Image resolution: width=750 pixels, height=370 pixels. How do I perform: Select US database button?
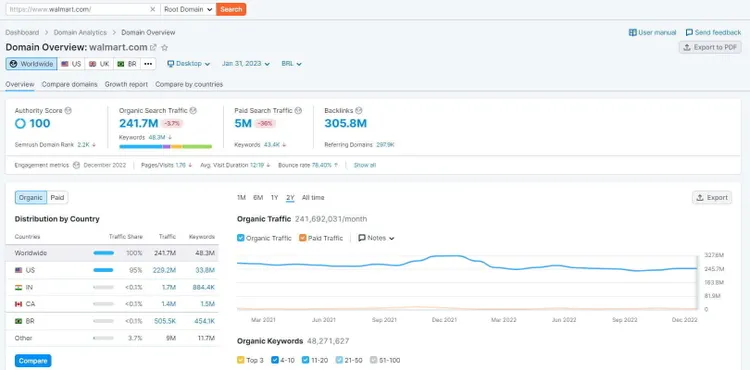(71, 64)
